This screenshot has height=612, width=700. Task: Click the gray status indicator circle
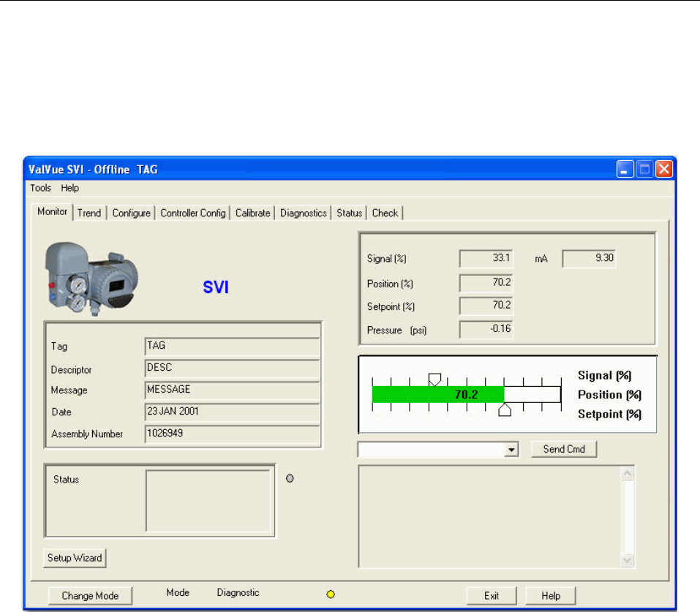[290, 478]
